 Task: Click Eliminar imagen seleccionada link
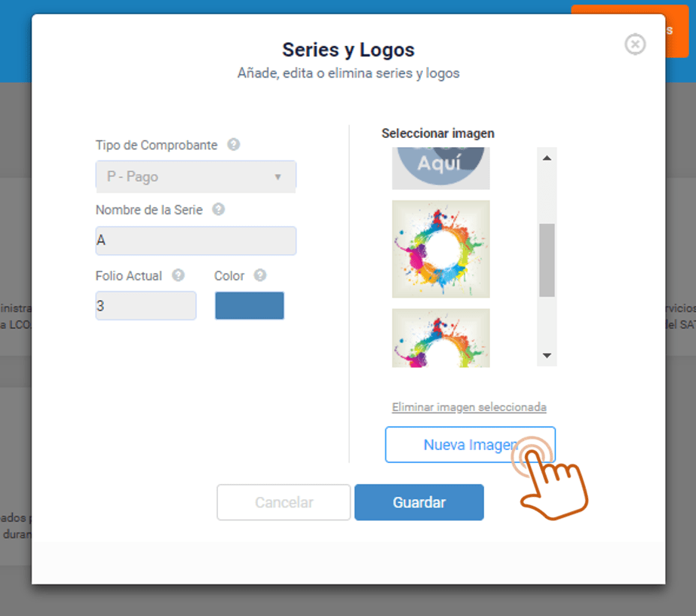(x=469, y=407)
